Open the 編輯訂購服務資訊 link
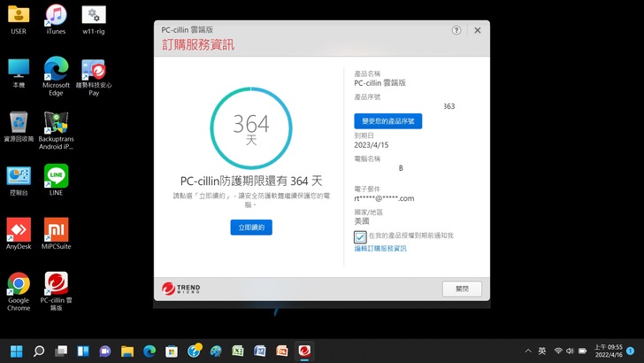Screen dimensions: 644x363 click(380, 248)
